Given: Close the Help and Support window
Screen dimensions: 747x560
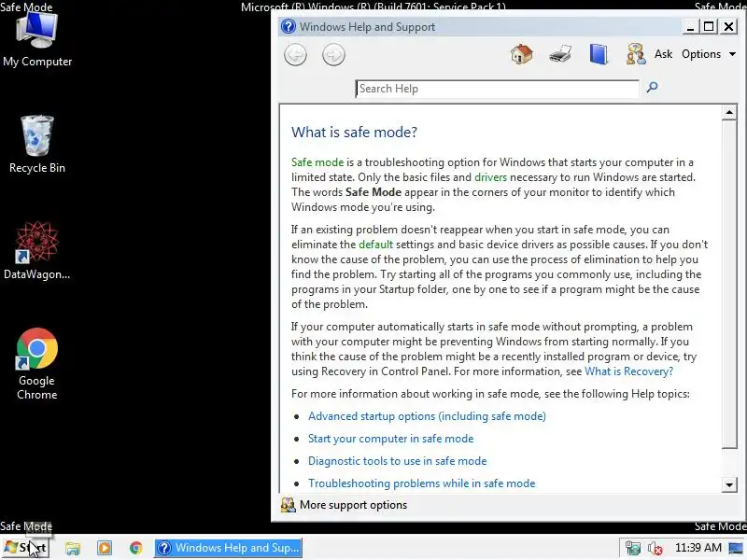Looking at the screenshot, I should pyautogui.click(x=729, y=27).
